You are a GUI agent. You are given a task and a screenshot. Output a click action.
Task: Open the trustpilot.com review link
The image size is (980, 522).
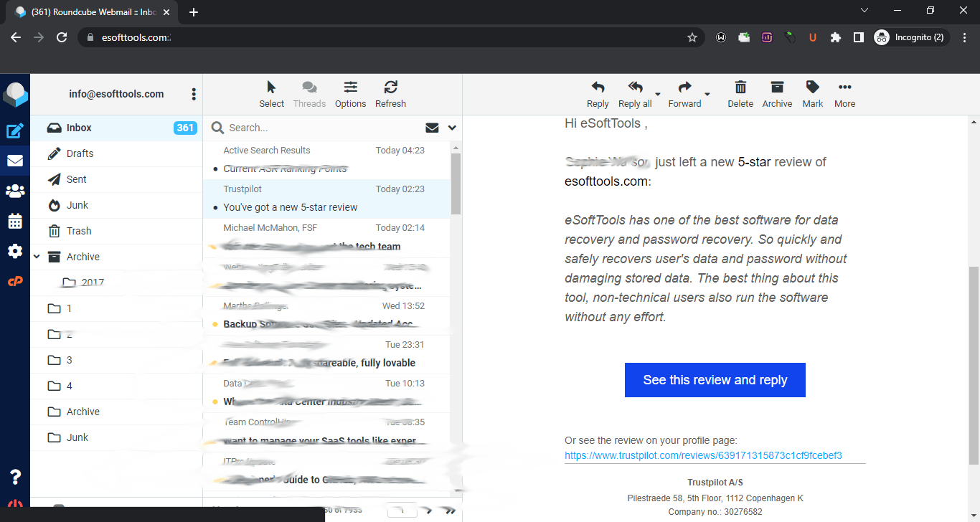(703, 455)
